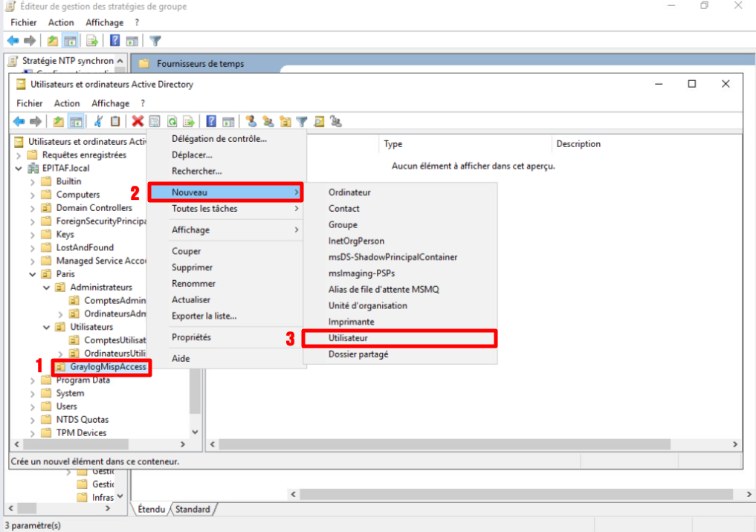
Task: Click the blue help icon in Active Directory toolbar
Action: pos(211,122)
